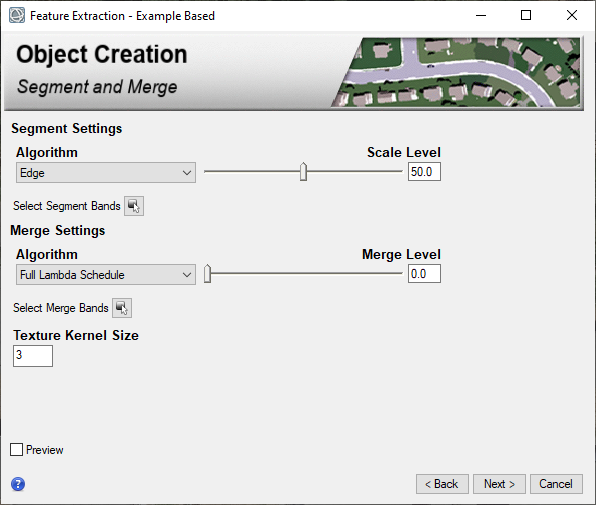The width and height of the screenshot is (596, 505).
Task: Open the Select Segment Bands picker icon
Action: click(134, 206)
